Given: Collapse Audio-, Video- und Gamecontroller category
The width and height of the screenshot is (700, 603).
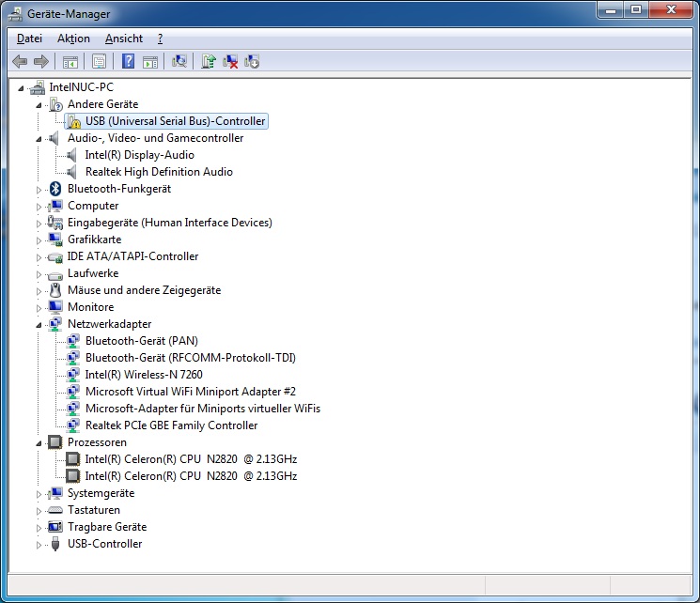Looking at the screenshot, I should pos(39,140).
